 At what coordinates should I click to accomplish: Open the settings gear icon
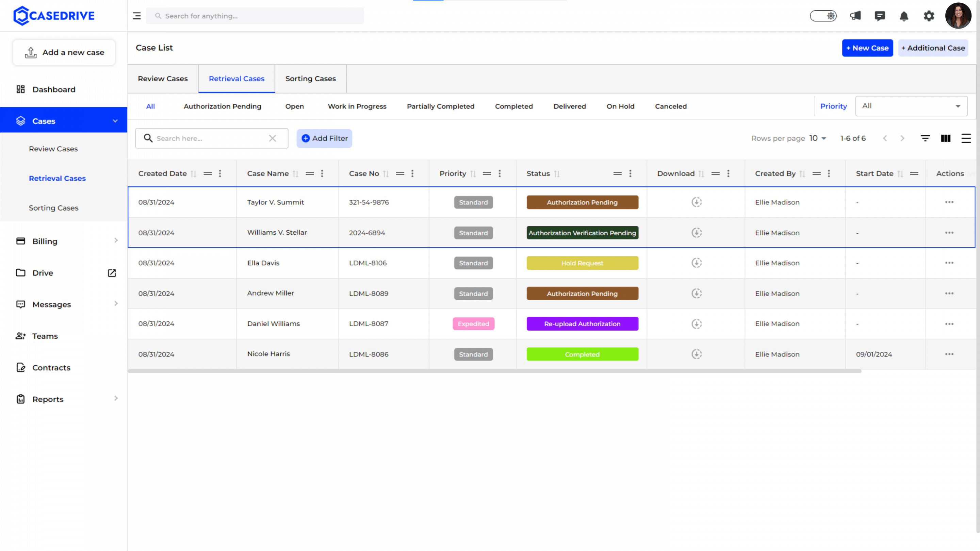tap(929, 16)
